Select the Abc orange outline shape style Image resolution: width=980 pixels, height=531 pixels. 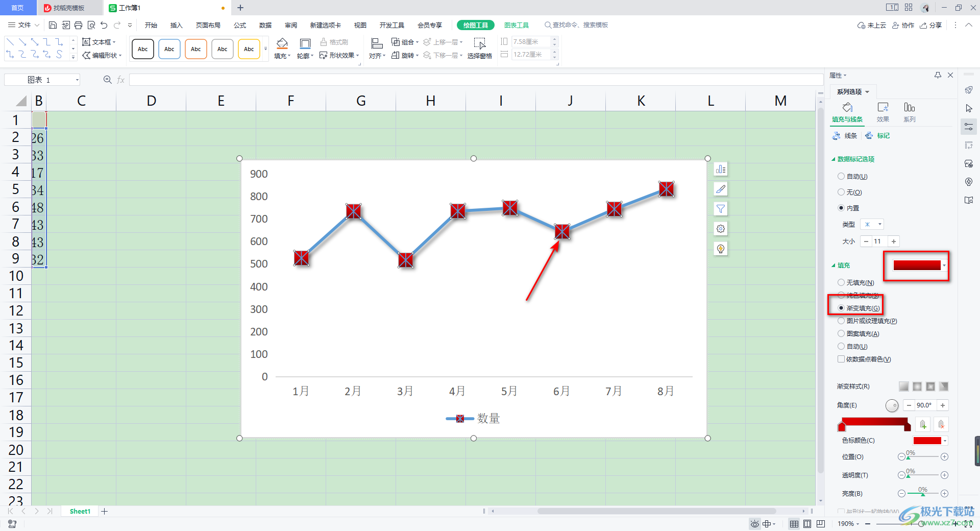196,49
